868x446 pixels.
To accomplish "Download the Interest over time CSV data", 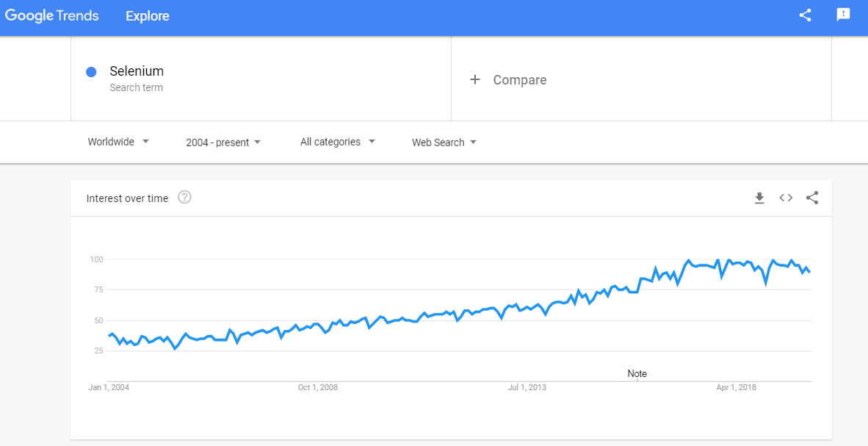I will (x=759, y=197).
